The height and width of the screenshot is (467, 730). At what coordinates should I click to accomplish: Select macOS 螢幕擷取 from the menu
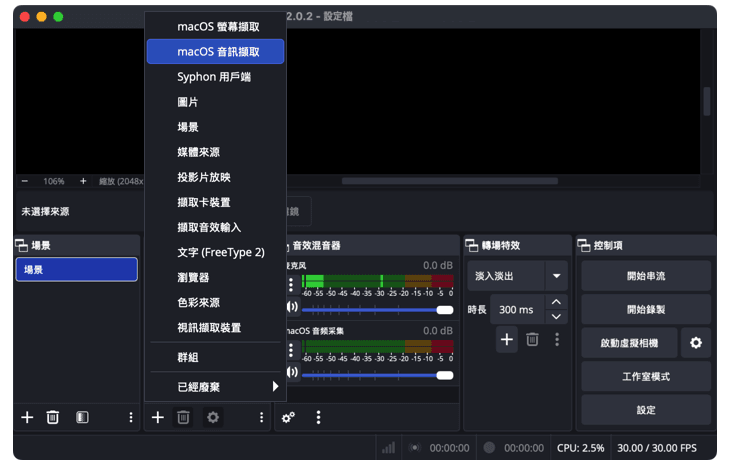(x=216, y=27)
